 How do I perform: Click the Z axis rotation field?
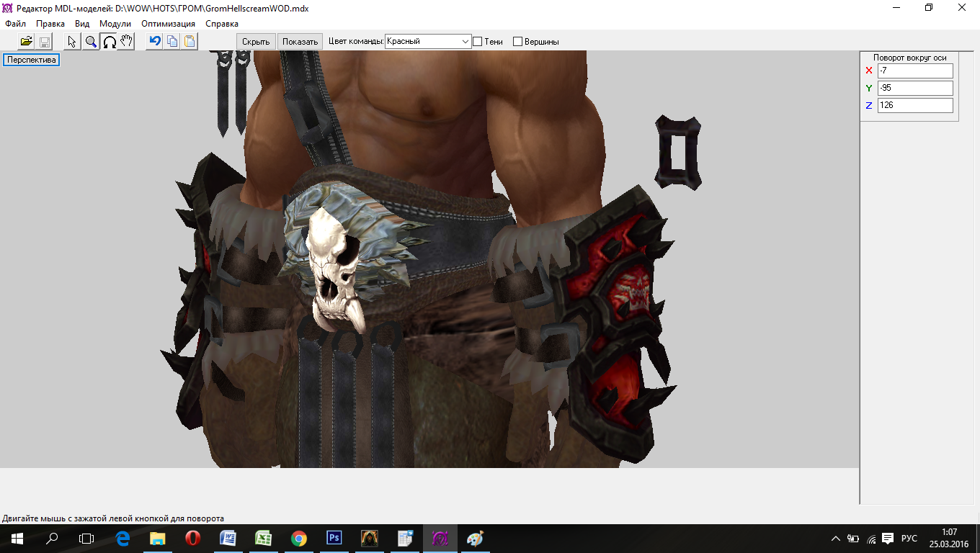[x=915, y=105]
